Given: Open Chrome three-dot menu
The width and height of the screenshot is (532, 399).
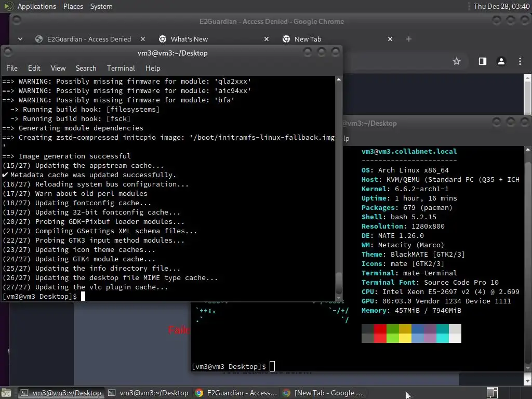Looking at the screenshot, I should pos(520,61).
